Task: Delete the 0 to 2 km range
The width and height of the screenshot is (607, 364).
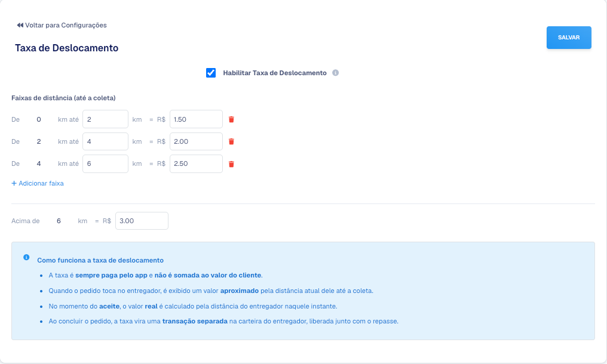Action: pos(231,119)
